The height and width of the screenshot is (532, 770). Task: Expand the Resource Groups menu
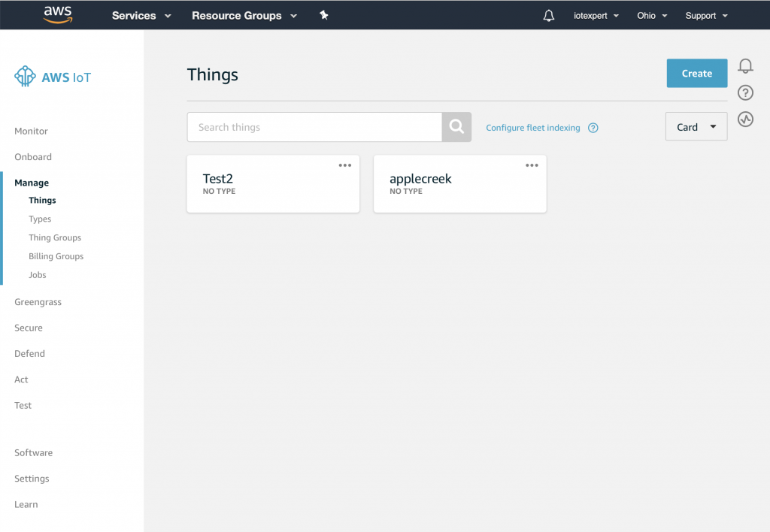244,16
